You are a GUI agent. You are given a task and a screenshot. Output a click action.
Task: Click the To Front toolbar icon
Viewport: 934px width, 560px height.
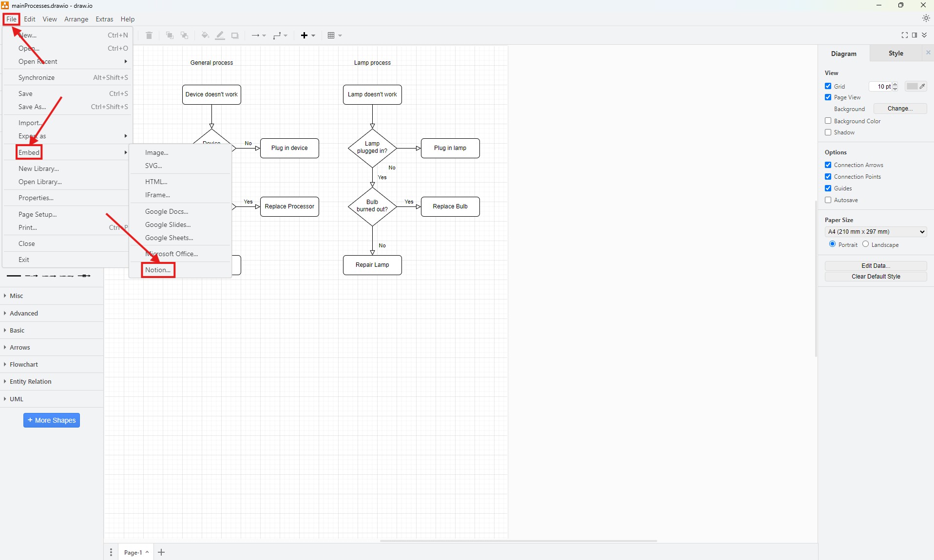point(169,35)
